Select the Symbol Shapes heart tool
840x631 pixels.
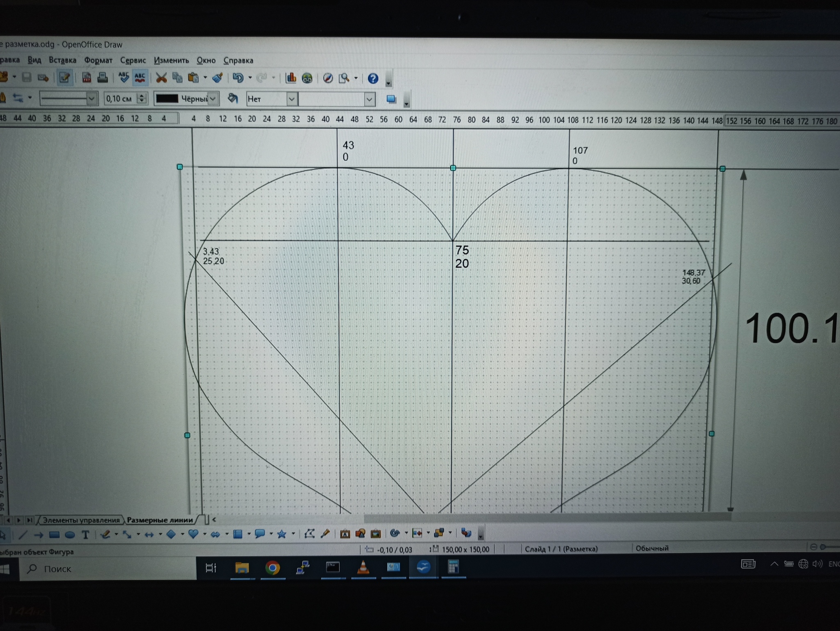tap(193, 534)
